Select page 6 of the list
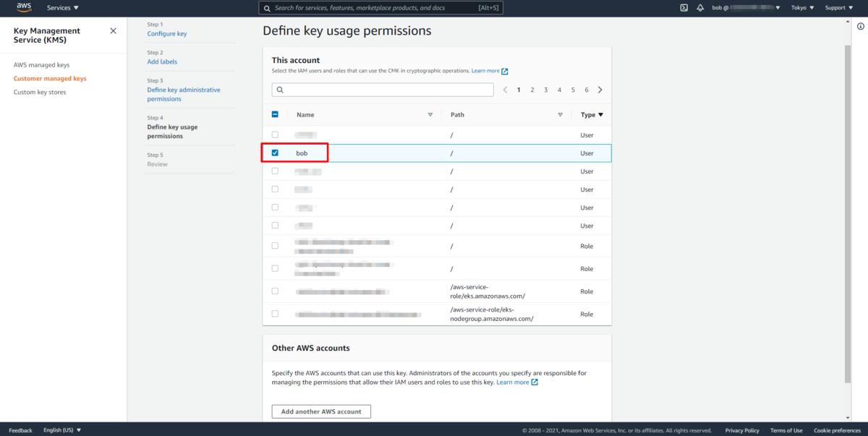 [587, 90]
